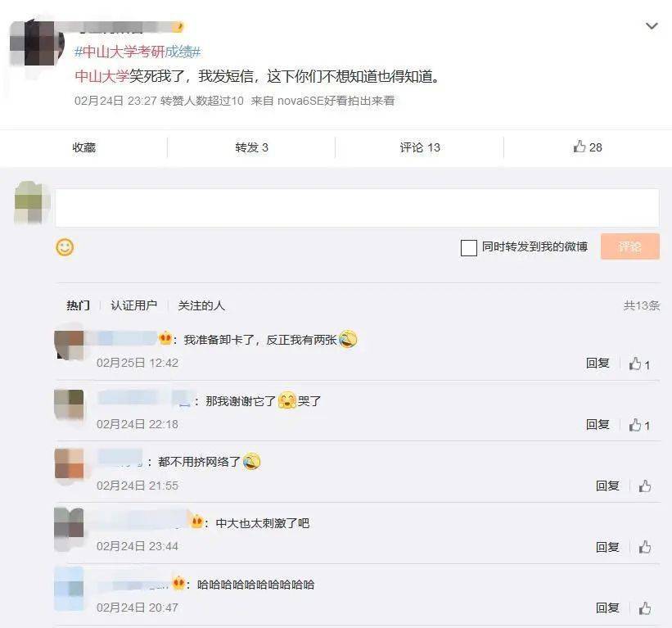Click the post author's blurred avatar
The image size is (672, 628).
[x=37, y=43]
